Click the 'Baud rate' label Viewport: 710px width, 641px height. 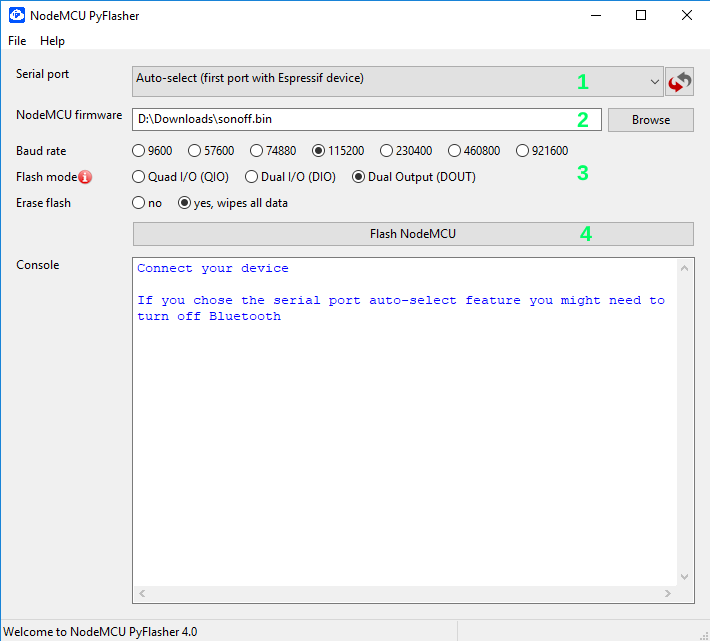point(41,151)
